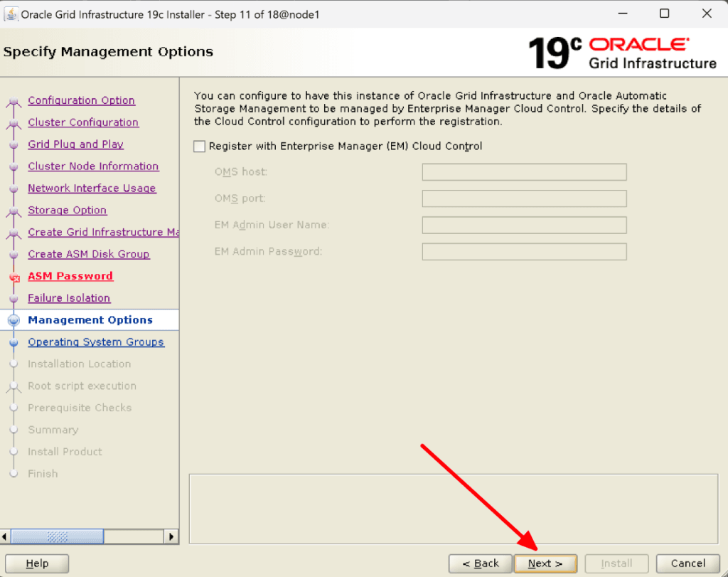Click the Configuration Option step bullet icon
The image size is (728, 577).
[x=14, y=101]
